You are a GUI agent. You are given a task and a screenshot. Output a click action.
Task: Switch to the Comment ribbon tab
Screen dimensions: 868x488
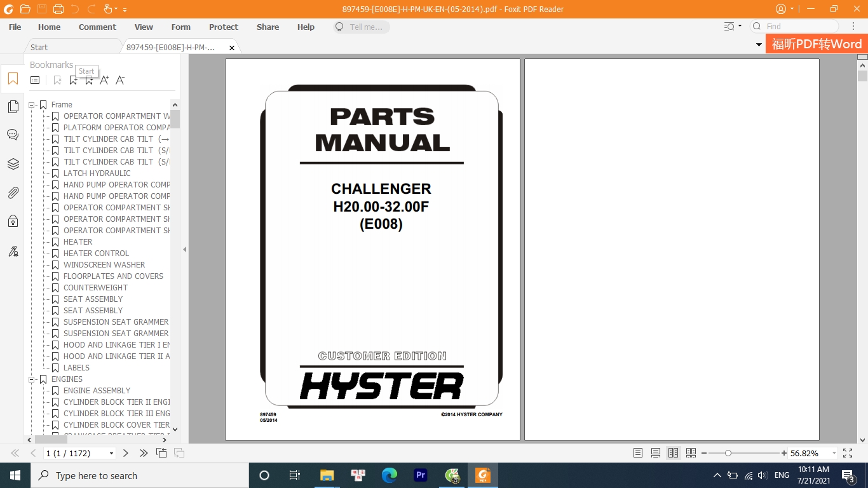point(97,27)
